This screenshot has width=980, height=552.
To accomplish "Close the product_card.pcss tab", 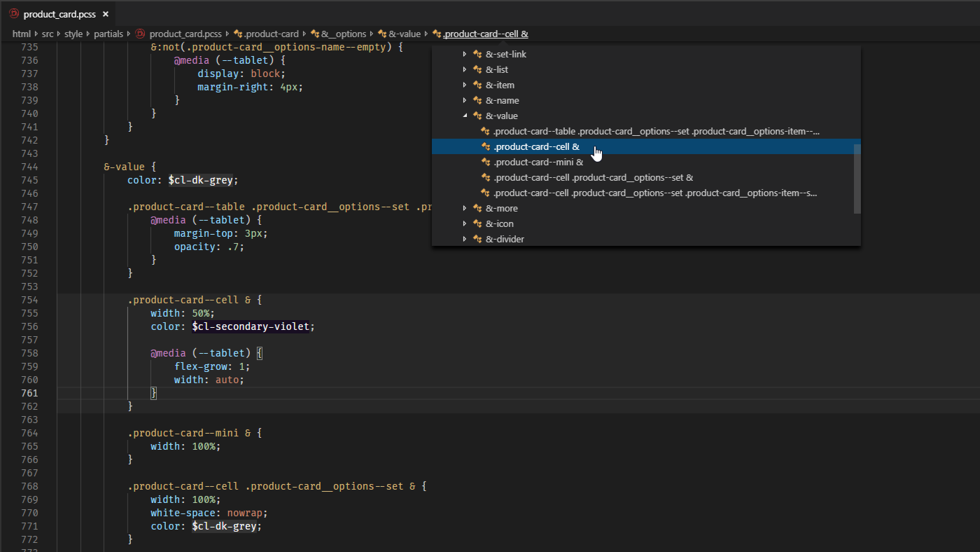I will 105,14.
